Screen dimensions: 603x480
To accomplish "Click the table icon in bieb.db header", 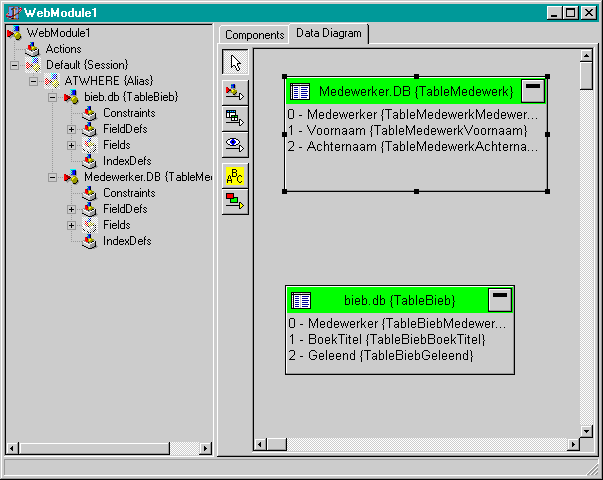I will 301,300.
